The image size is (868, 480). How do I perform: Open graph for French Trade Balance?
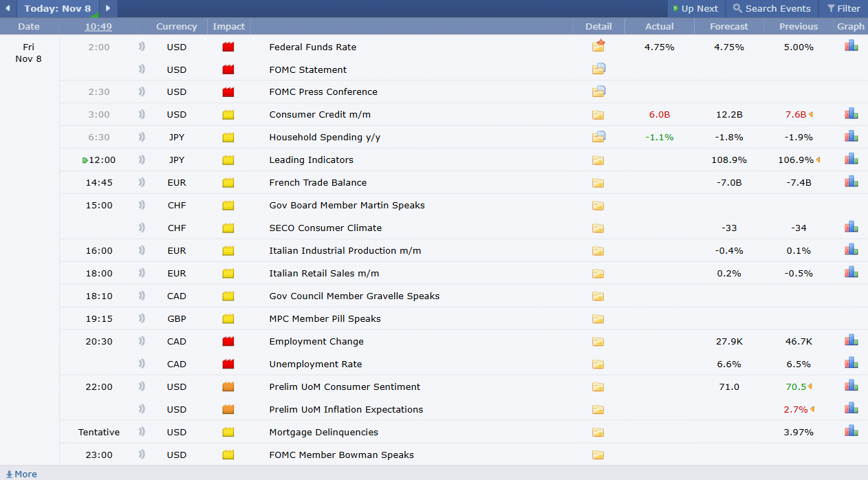851,182
